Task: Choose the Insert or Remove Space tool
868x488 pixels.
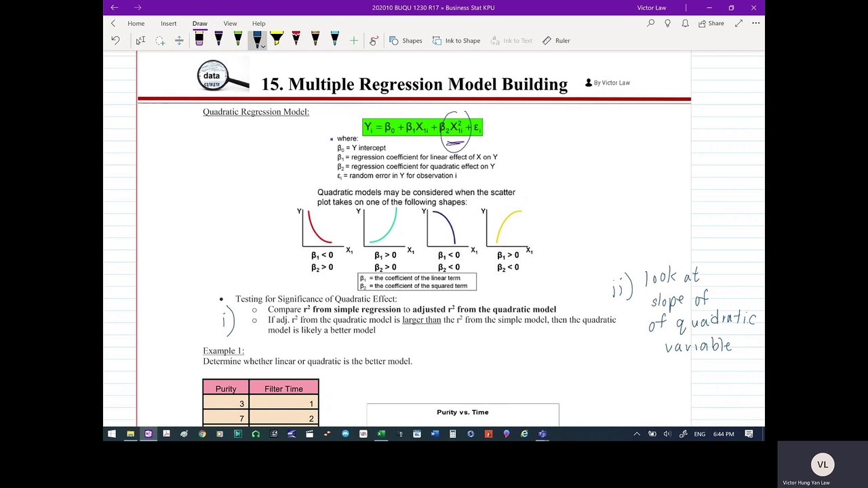Action: coord(179,41)
